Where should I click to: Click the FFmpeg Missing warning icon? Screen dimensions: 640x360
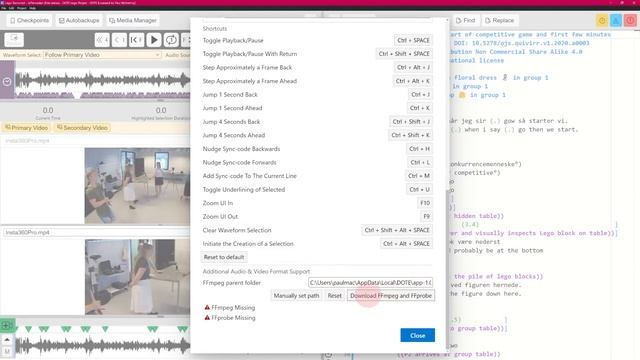point(207,307)
